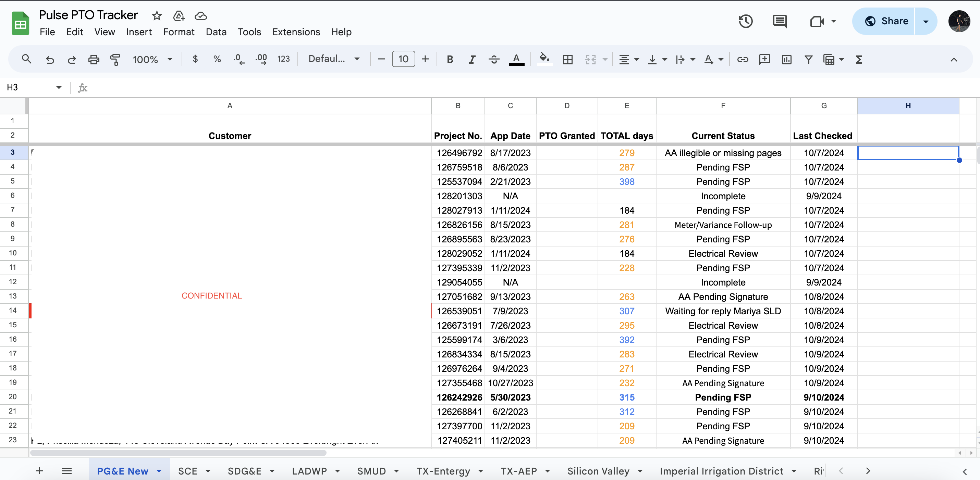Open all comments icon
The width and height of the screenshot is (980, 480).
[780, 21]
